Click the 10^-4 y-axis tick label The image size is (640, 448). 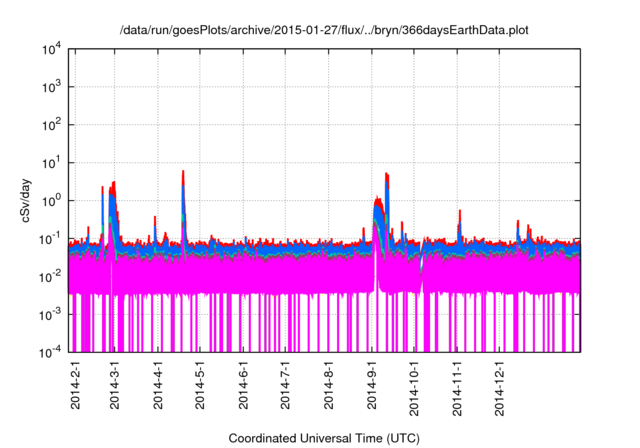(x=50, y=351)
